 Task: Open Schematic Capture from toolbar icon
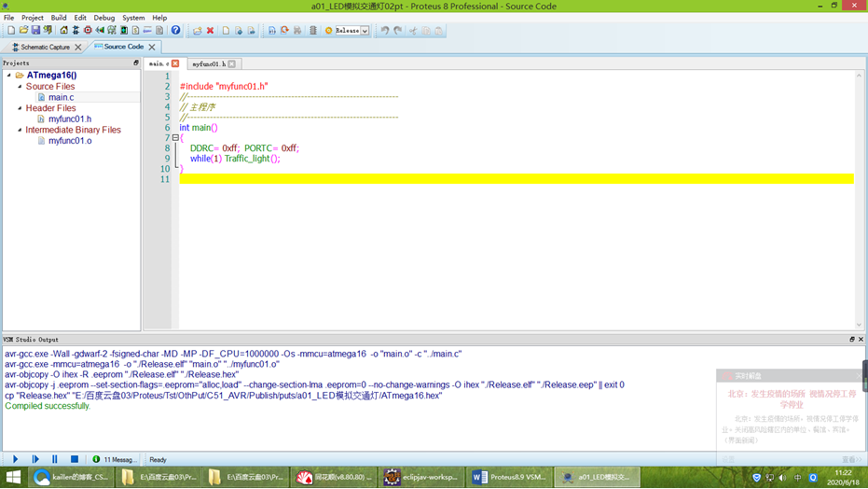click(76, 31)
